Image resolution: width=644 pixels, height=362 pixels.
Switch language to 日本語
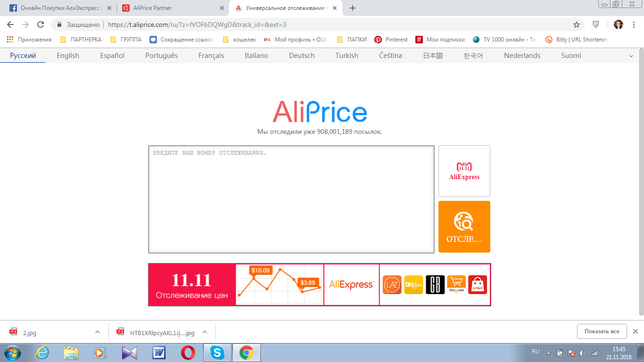coord(433,56)
